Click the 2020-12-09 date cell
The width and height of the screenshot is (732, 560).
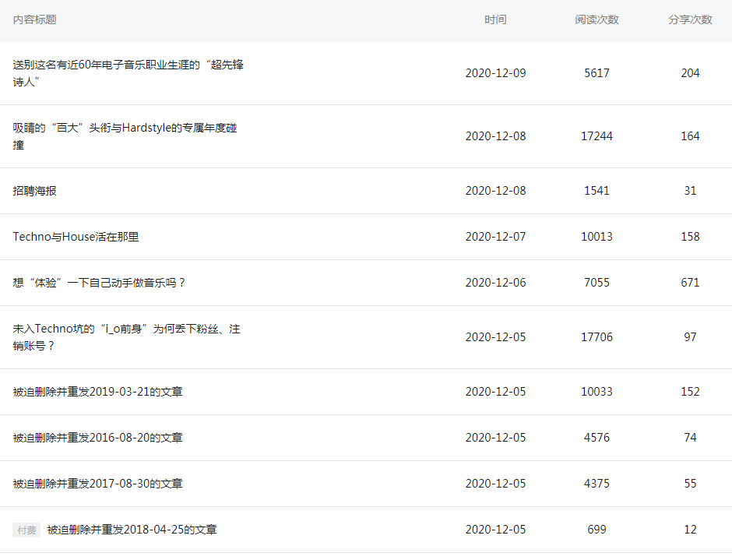pyautogui.click(x=495, y=73)
